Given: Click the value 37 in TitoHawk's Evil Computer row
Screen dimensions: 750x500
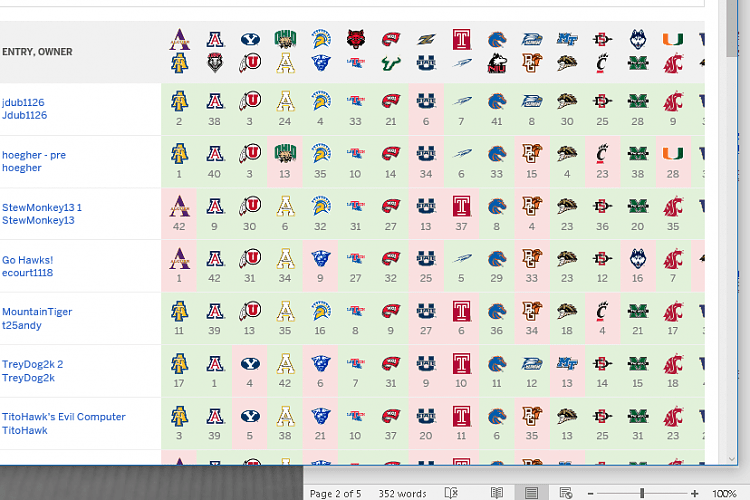Looking at the screenshot, I should 391,436.
